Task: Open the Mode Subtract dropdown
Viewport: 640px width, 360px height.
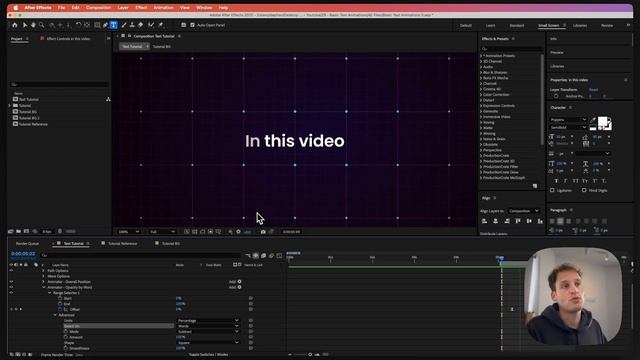Action: click(208, 331)
